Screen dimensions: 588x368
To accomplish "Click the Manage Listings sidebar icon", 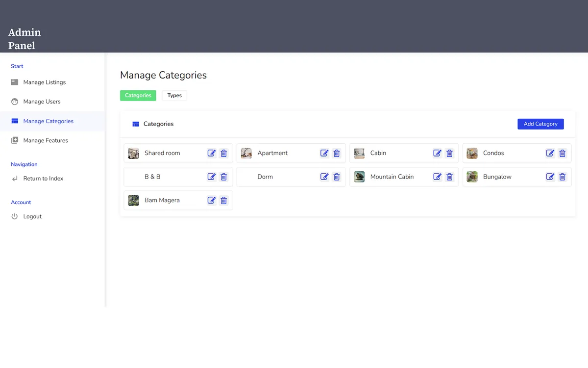I will (15, 82).
